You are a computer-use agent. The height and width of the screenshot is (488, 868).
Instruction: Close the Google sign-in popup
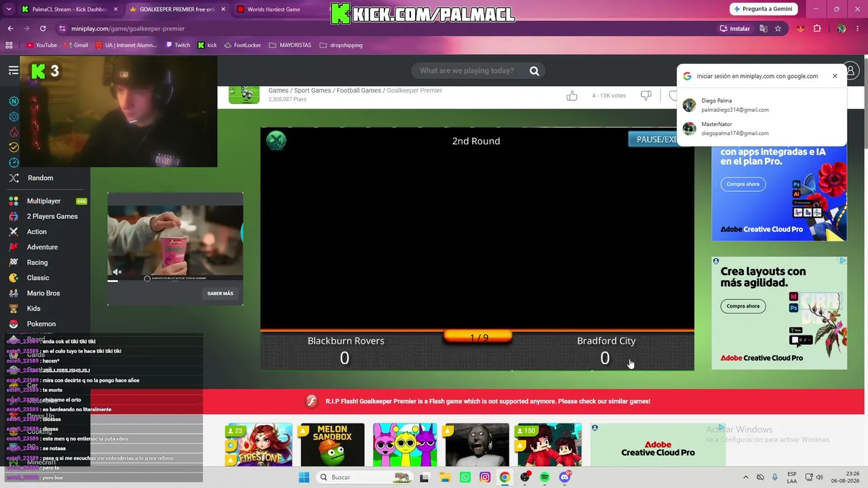[x=835, y=76]
